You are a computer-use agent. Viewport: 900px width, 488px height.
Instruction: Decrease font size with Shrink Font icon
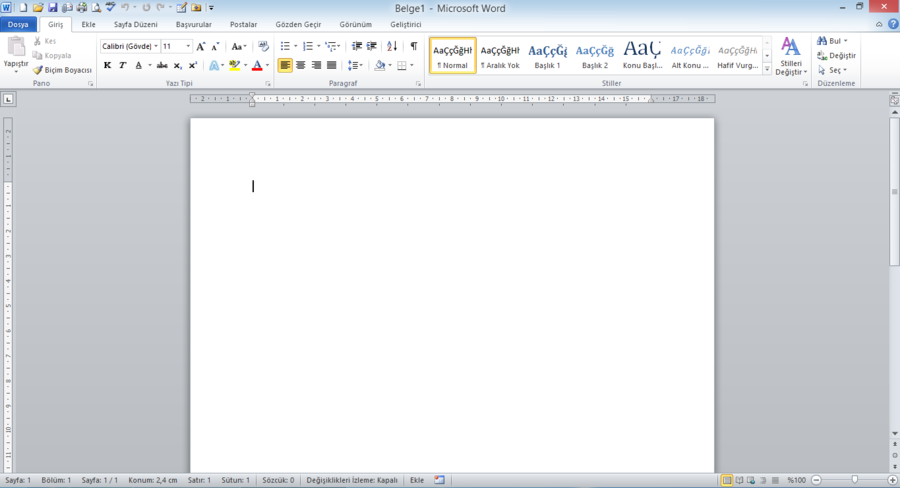pyautogui.click(x=215, y=47)
